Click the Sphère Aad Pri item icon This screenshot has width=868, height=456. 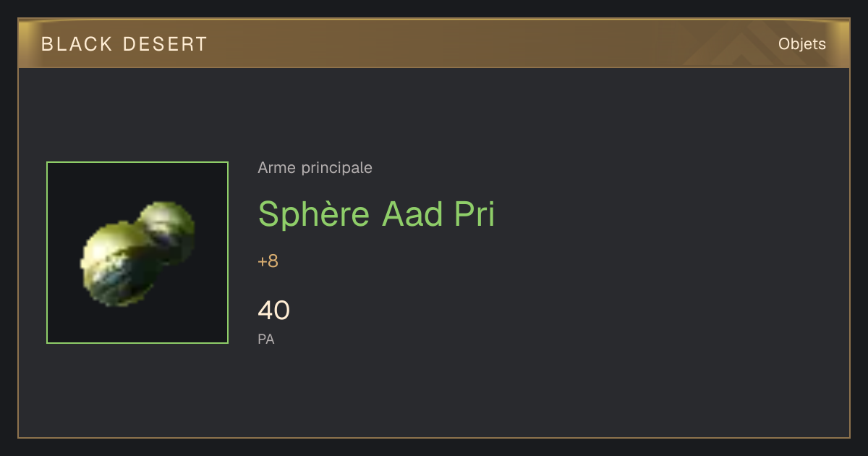pyautogui.click(x=137, y=253)
